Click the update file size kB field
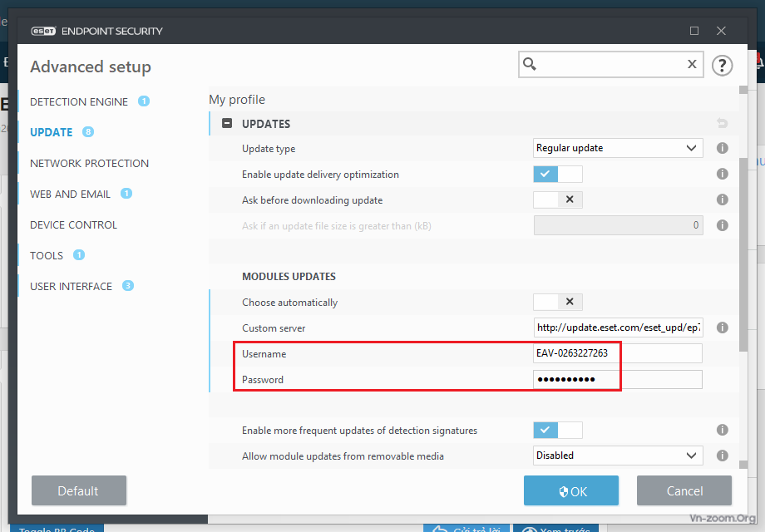Screen dimensions: 765x532 click(618, 225)
